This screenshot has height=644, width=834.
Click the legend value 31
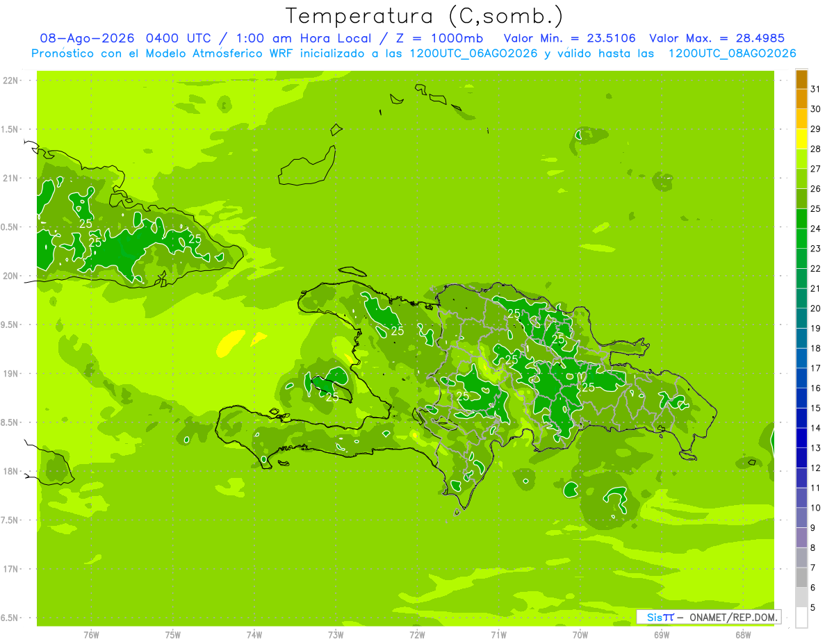[x=815, y=89]
